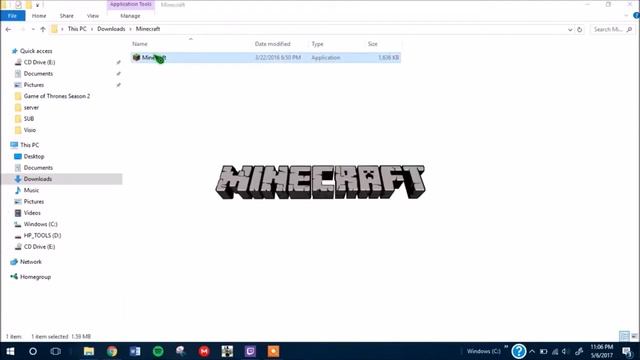Open the volume speaker tray icon
Image resolution: width=640 pixels, height=360 pixels.
[x=565, y=351]
